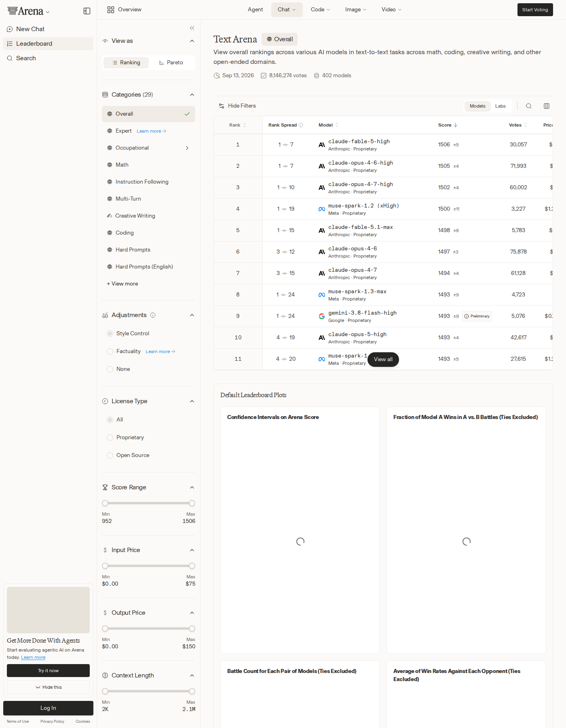The image size is (566, 728).
Task: Expand the Occupational category submenu
Action: click(187, 148)
